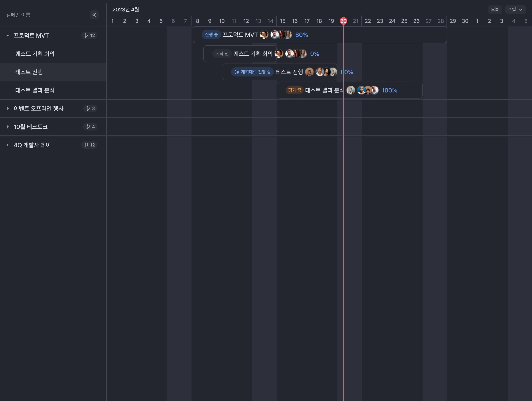Click the first avatar on 퀘스트 기획 회의 bar

[279, 53]
